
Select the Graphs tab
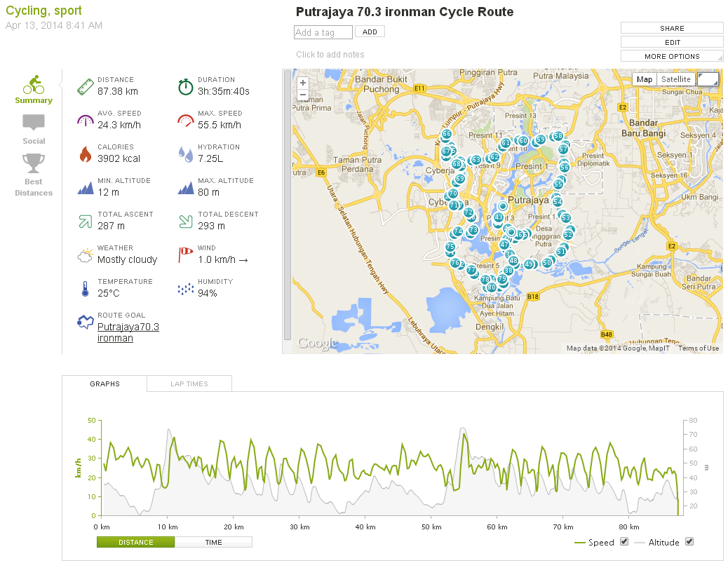[105, 384]
